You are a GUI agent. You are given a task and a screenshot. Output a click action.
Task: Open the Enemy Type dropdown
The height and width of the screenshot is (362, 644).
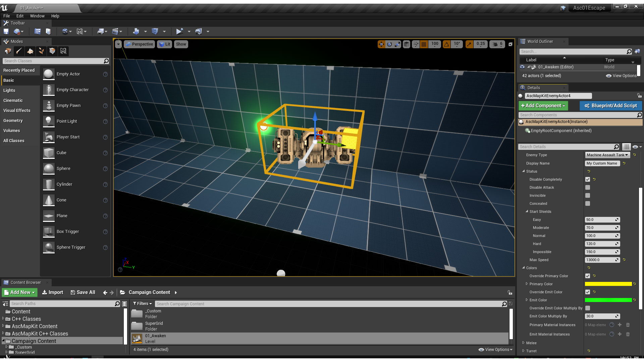coord(607,155)
